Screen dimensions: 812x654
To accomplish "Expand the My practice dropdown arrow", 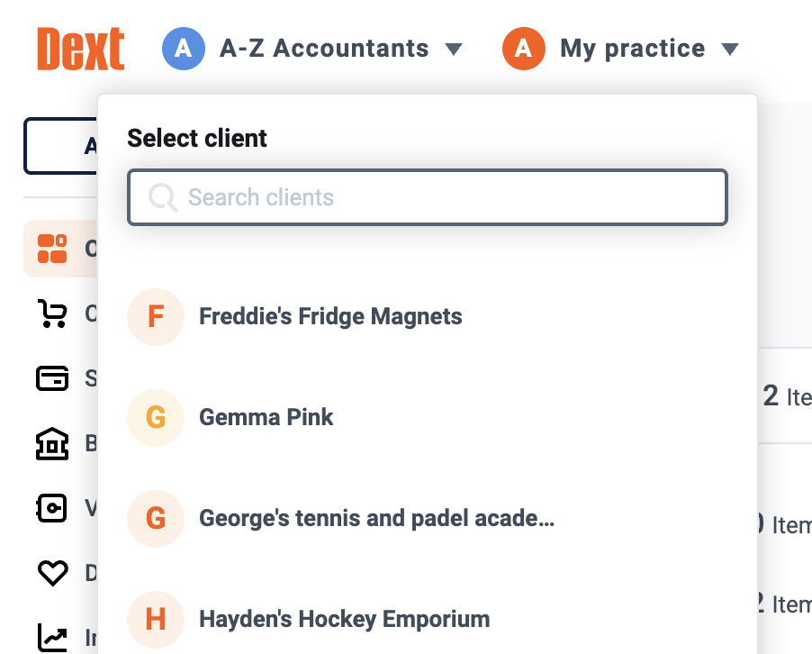I will coord(730,50).
